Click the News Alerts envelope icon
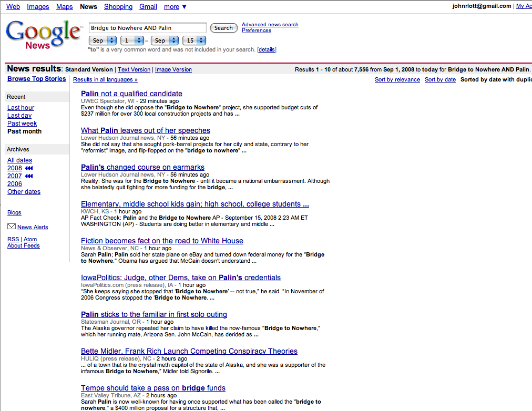 (x=12, y=227)
